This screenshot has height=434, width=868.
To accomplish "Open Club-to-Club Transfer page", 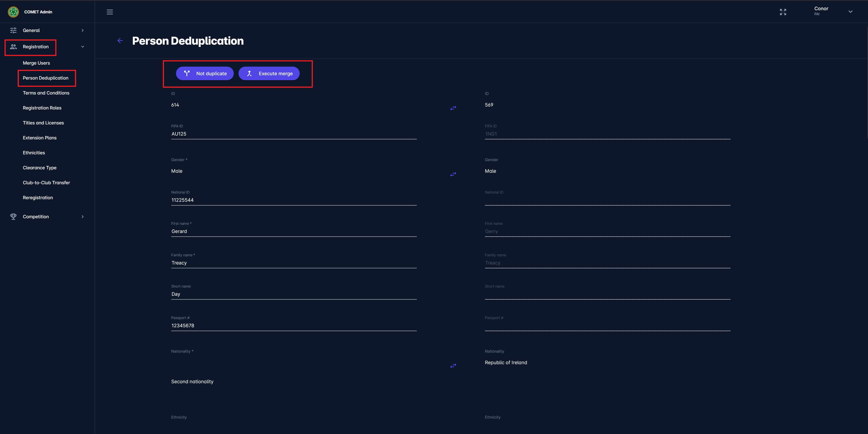I will (x=46, y=183).
